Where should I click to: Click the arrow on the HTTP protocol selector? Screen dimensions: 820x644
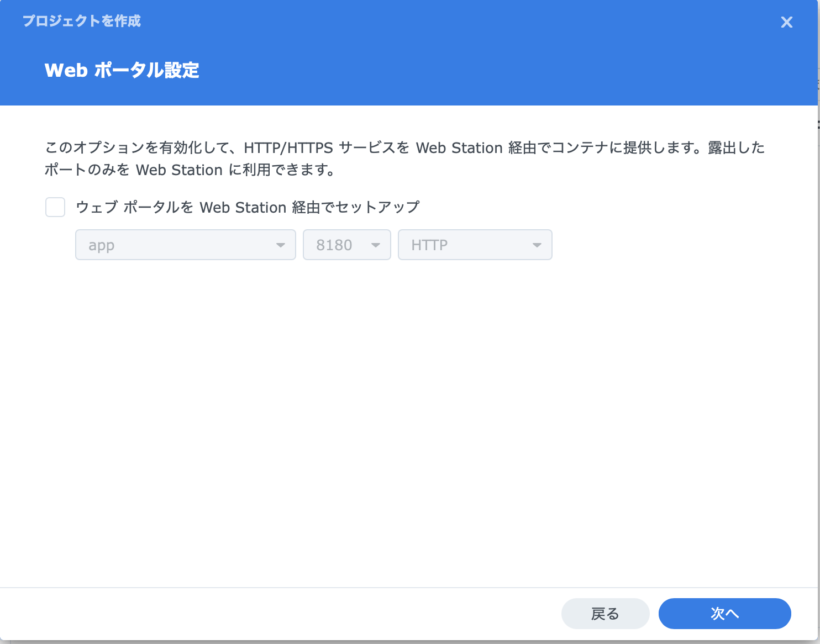(537, 245)
